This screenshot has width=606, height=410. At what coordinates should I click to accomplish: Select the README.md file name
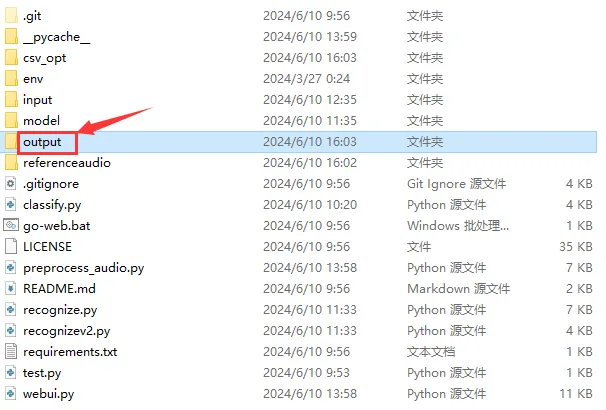pos(59,288)
